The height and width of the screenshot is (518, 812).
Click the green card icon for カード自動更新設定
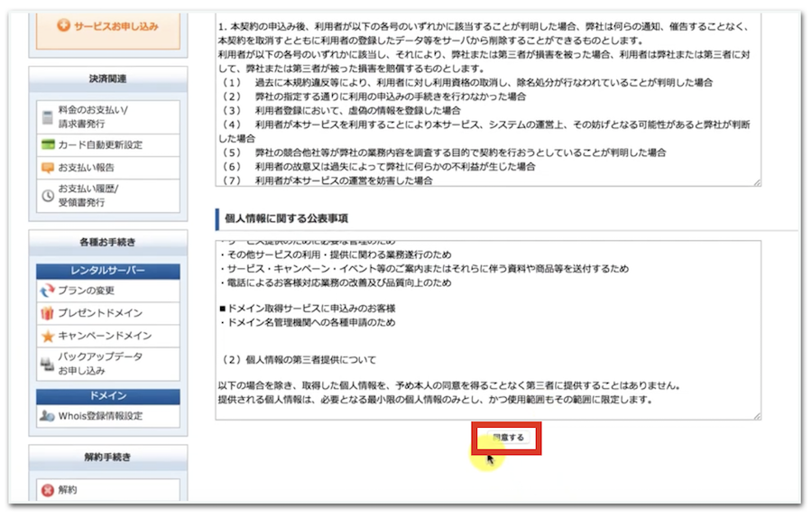point(48,144)
